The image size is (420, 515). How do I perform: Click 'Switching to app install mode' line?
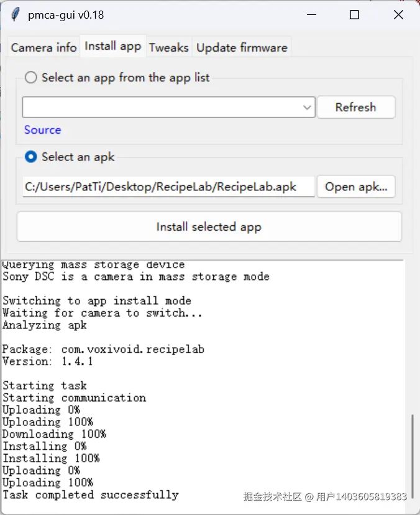pos(97,300)
